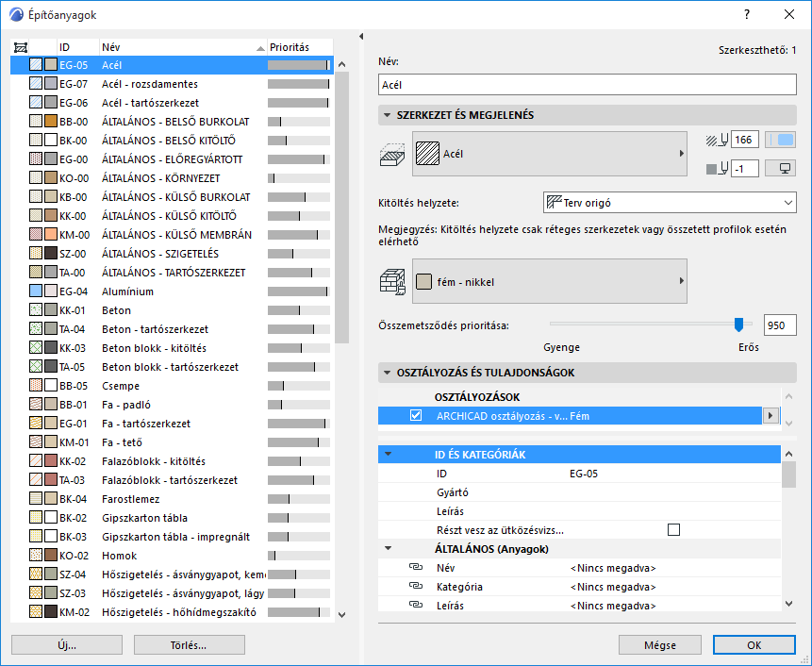Screen dimensions: 812x666
Task: Click the Törlés... button
Action: pyautogui.click(x=189, y=645)
